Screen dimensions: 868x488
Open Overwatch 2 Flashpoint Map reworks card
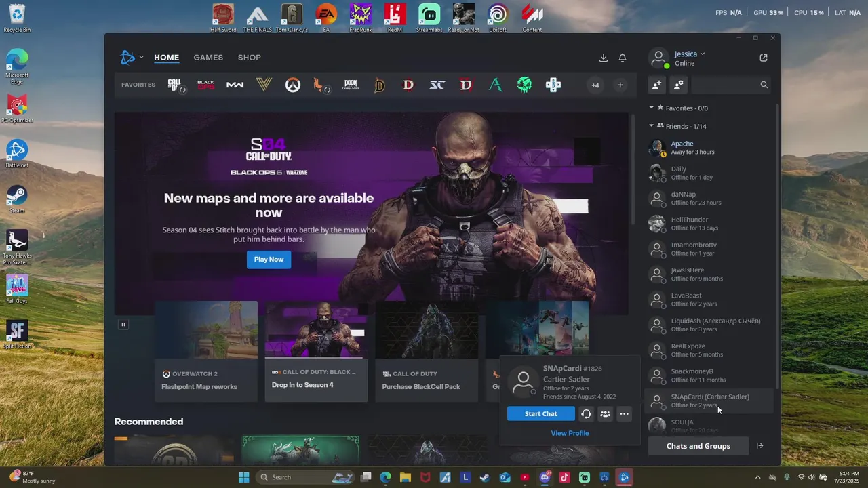(206, 351)
